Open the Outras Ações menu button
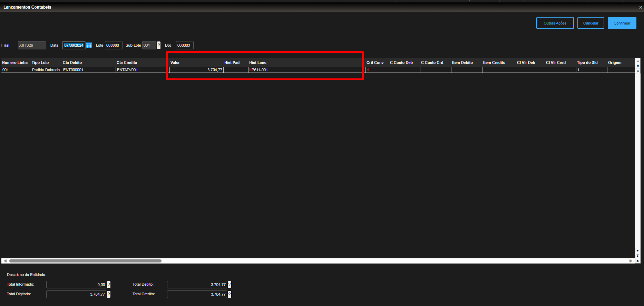This screenshot has height=306, width=644. (555, 23)
